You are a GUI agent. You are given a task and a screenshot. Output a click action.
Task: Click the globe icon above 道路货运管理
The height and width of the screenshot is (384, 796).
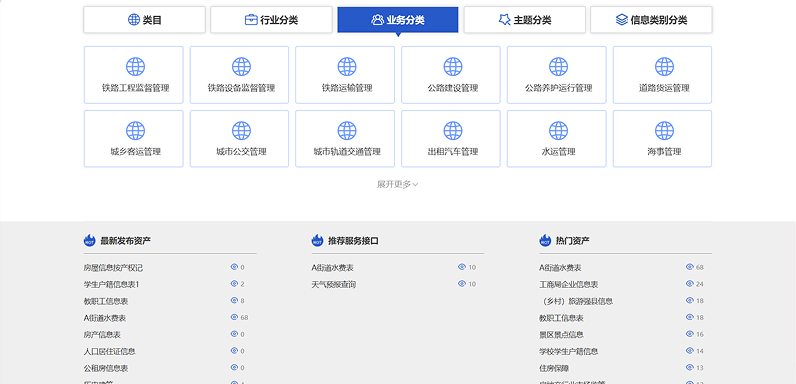(x=664, y=67)
